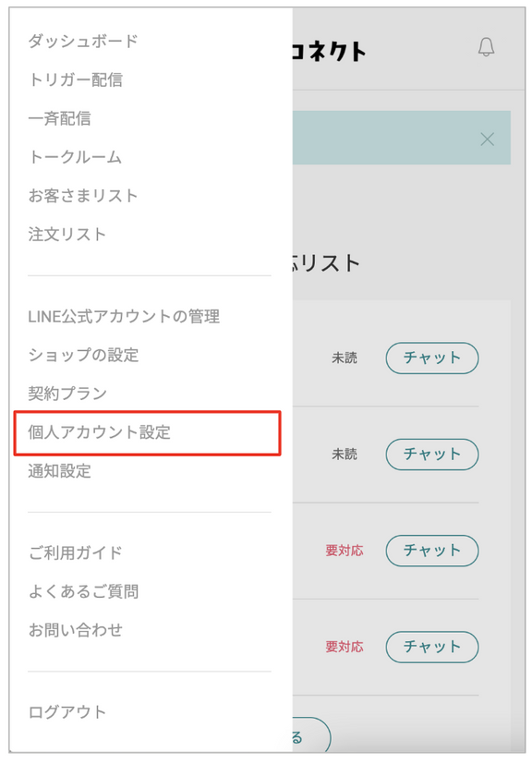Open トークルーム menu entry
The height and width of the screenshot is (764, 532).
pyautogui.click(x=76, y=157)
